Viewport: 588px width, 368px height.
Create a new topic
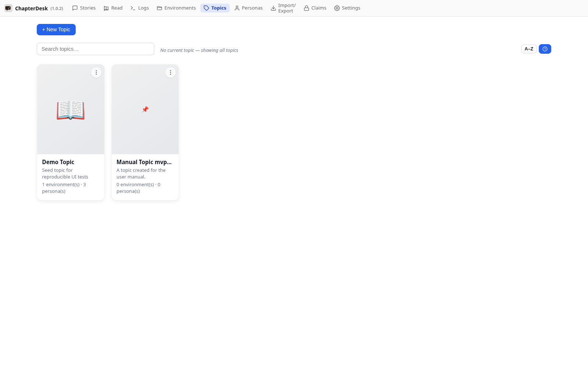(56, 30)
